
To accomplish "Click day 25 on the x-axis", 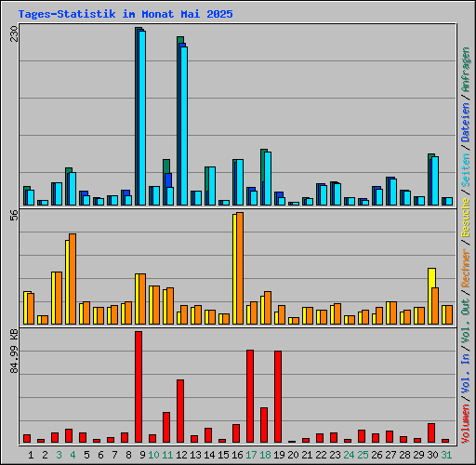I will pos(363,455).
